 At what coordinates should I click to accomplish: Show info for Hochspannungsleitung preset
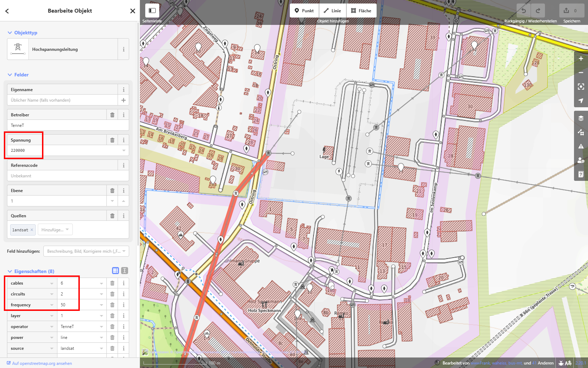[124, 49]
